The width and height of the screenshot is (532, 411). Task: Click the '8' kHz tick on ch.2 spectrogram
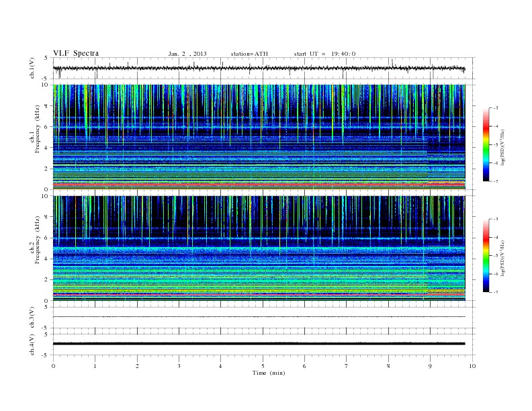[46, 217]
